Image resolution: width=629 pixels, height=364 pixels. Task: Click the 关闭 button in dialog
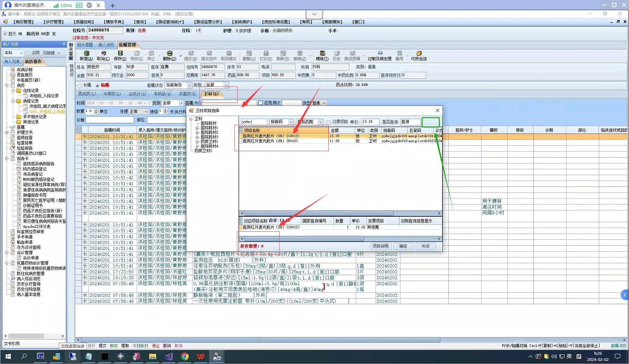(425, 246)
